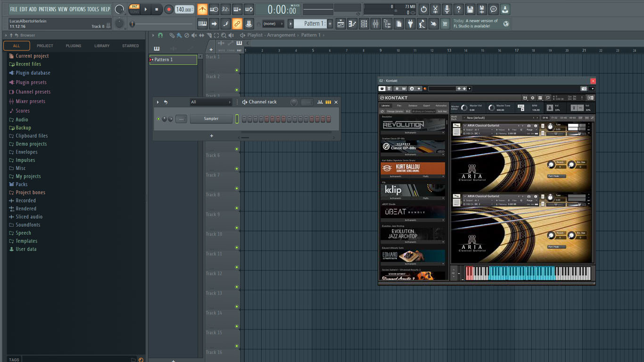The image size is (644, 362).
Task: Switch to Kontakt Files tab
Action: tap(399, 106)
